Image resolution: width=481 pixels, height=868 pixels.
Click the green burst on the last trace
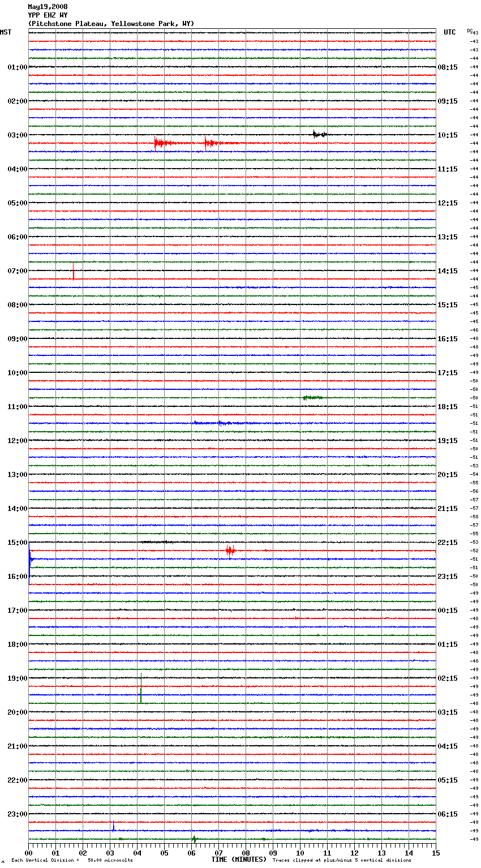click(x=194, y=839)
